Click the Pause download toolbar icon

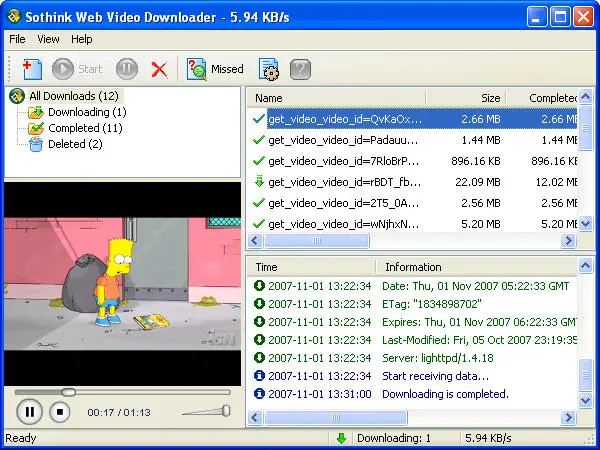(127, 69)
